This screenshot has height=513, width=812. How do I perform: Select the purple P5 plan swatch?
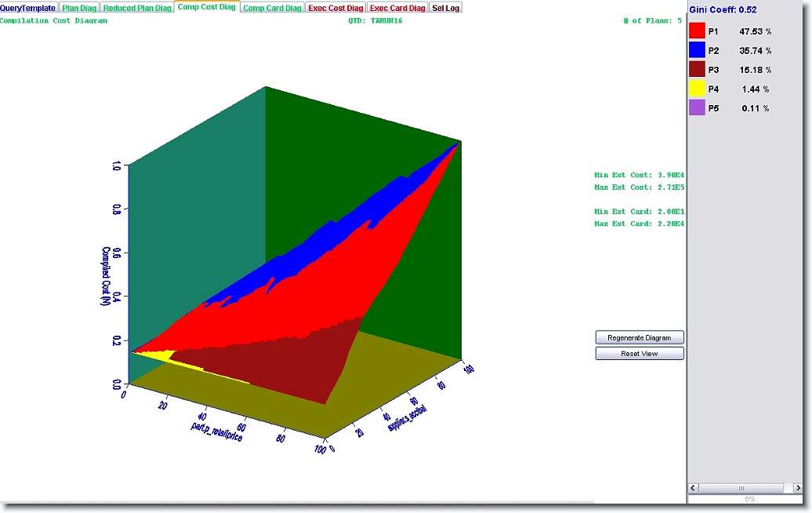click(697, 107)
